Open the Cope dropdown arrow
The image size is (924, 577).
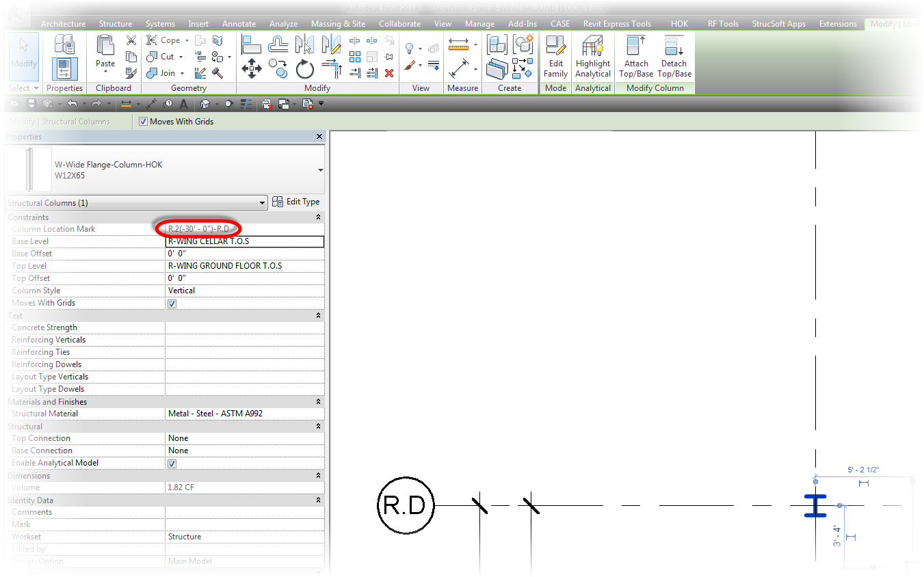tap(187, 41)
